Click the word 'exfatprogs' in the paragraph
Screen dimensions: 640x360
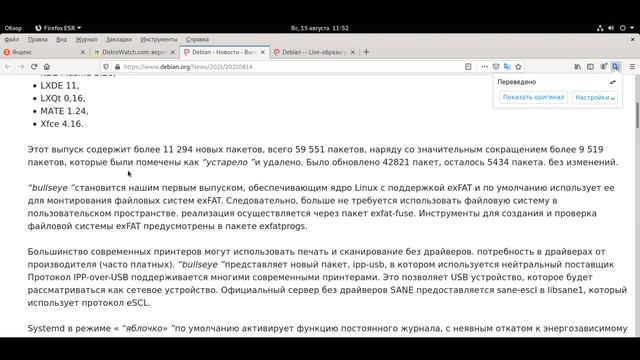click(283, 226)
